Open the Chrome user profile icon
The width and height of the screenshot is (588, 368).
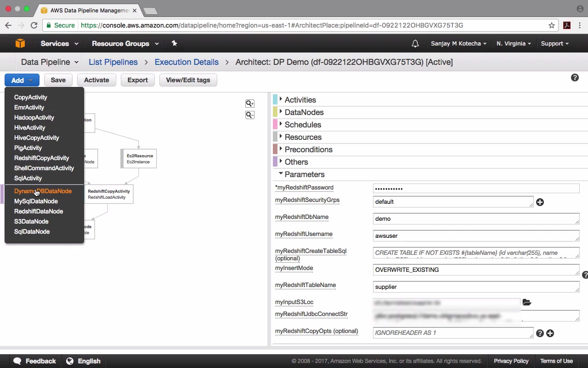click(x=580, y=9)
